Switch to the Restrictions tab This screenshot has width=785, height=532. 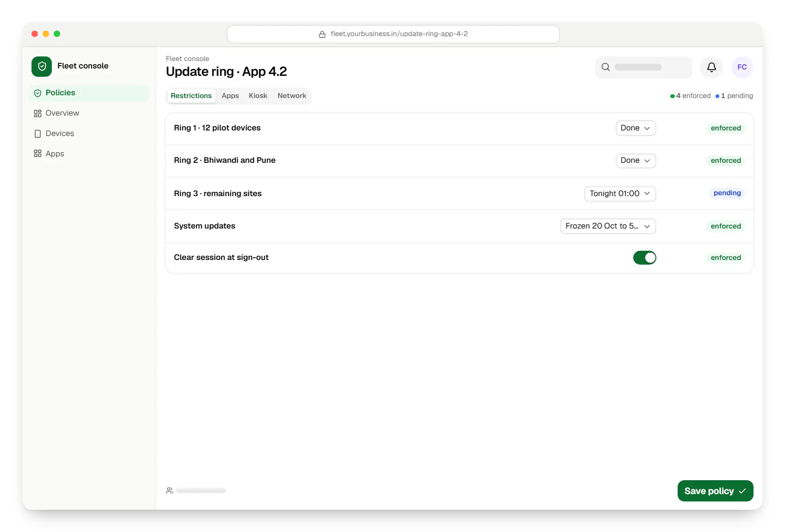tap(191, 96)
